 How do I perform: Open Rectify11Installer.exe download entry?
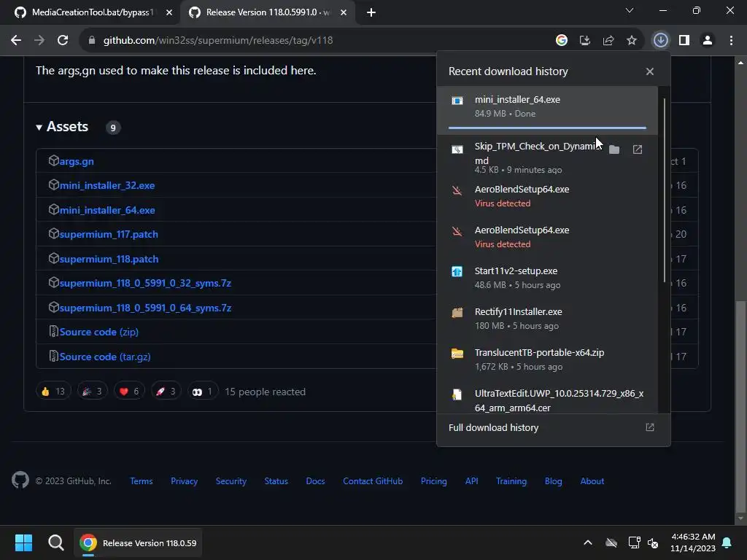coord(547,319)
